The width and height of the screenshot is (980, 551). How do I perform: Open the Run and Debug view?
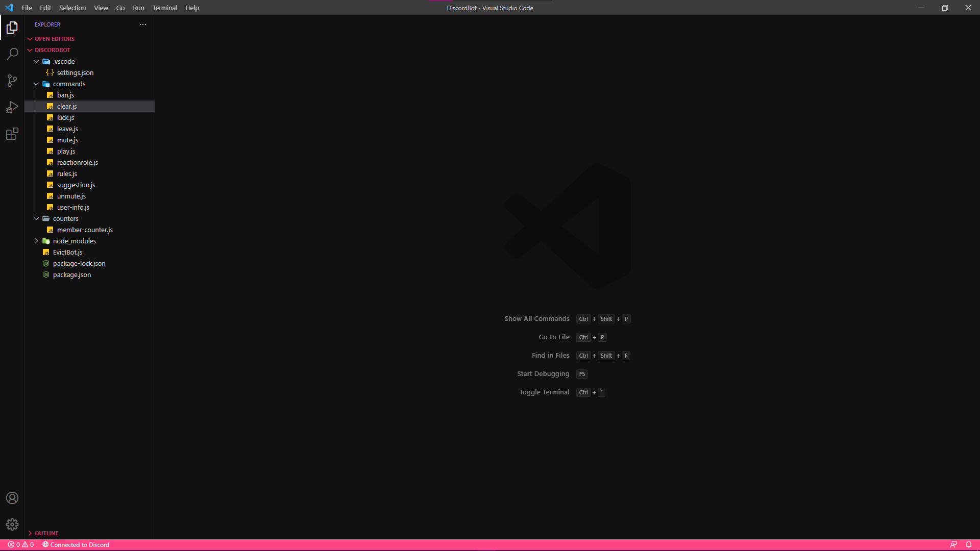(x=12, y=107)
